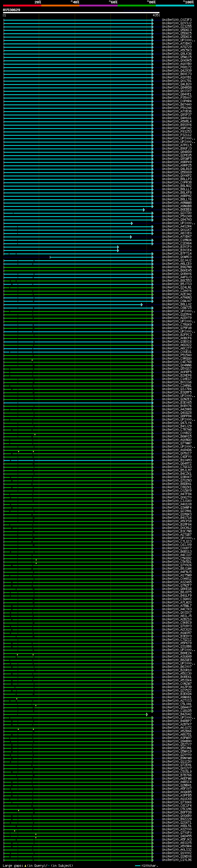The height and width of the screenshot is (868, 197).
Task: Select hit label UniRef100_Q7YUF0
Action: [x=177, y=833]
